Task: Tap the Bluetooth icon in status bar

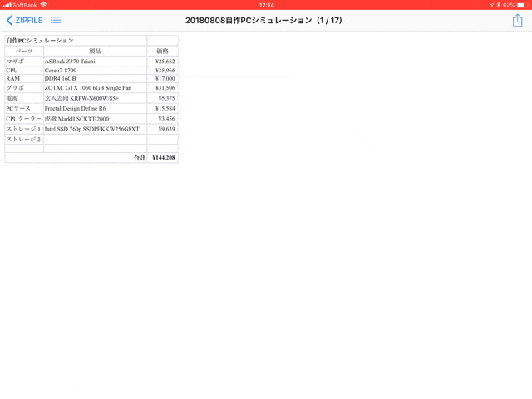Action: [x=499, y=5]
